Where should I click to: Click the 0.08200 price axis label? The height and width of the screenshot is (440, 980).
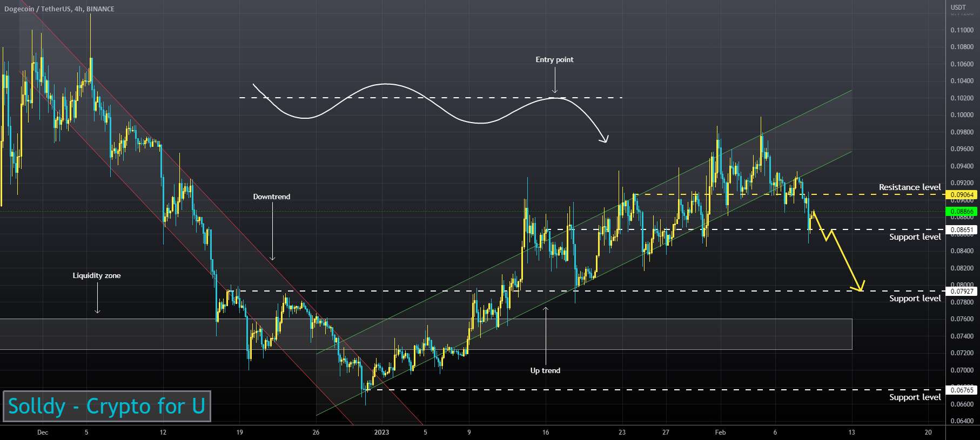pos(962,268)
